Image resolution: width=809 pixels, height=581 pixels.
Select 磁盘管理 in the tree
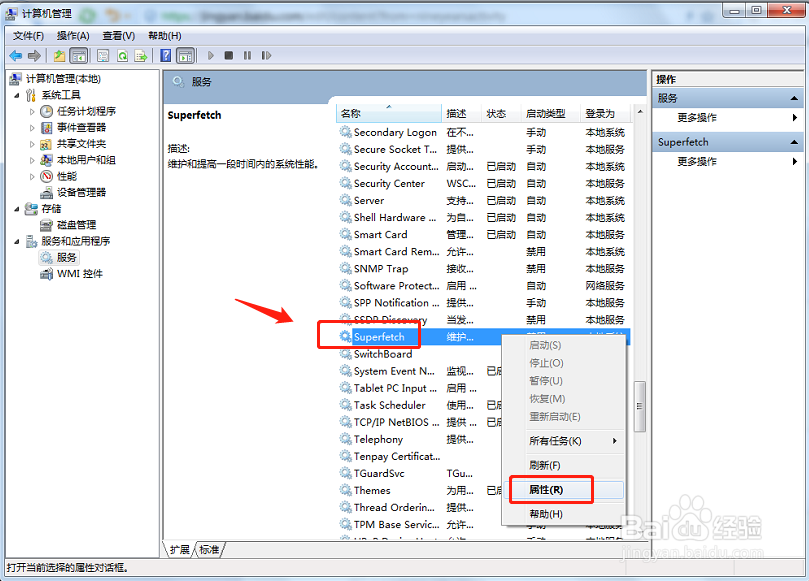click(x=76, y=225)
